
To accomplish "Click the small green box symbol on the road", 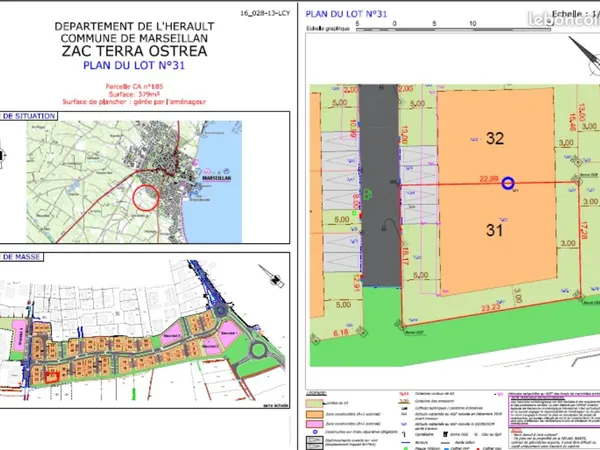I will tap(367, 194).
